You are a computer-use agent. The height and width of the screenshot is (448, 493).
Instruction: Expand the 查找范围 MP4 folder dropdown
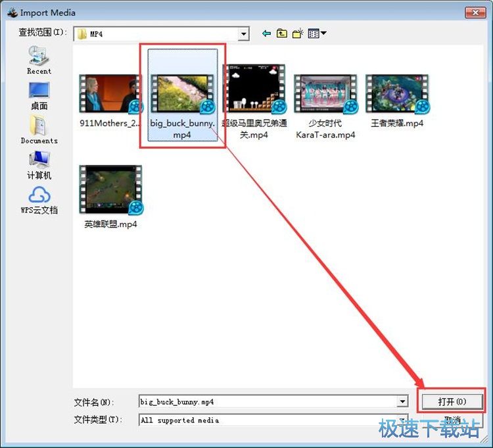[244, 34]
